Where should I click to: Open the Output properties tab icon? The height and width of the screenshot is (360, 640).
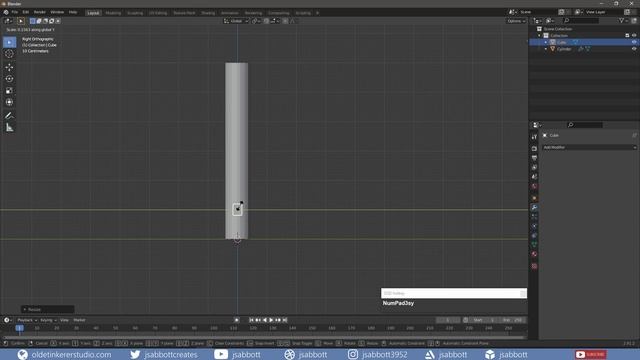pos(534,158)
